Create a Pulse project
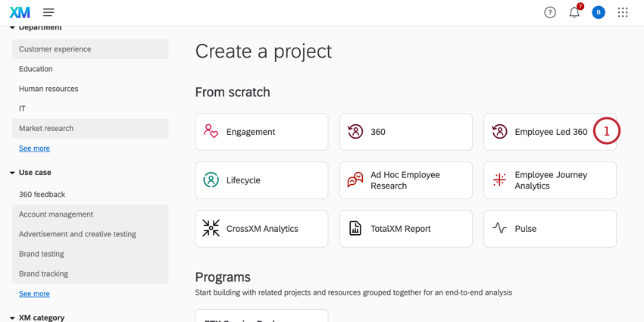 click(x=549, y=228)
